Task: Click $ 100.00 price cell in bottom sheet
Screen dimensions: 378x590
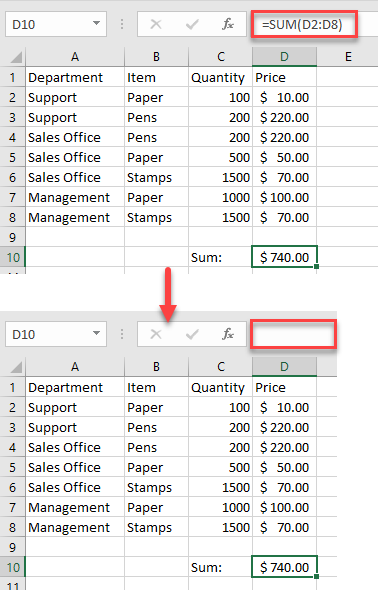Action: (x=284, y=507)
